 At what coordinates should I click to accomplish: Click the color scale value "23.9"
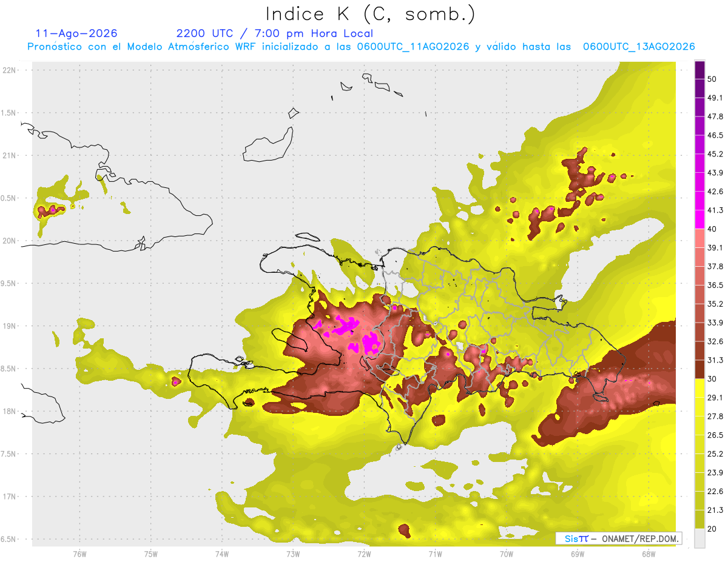[715, 473]
